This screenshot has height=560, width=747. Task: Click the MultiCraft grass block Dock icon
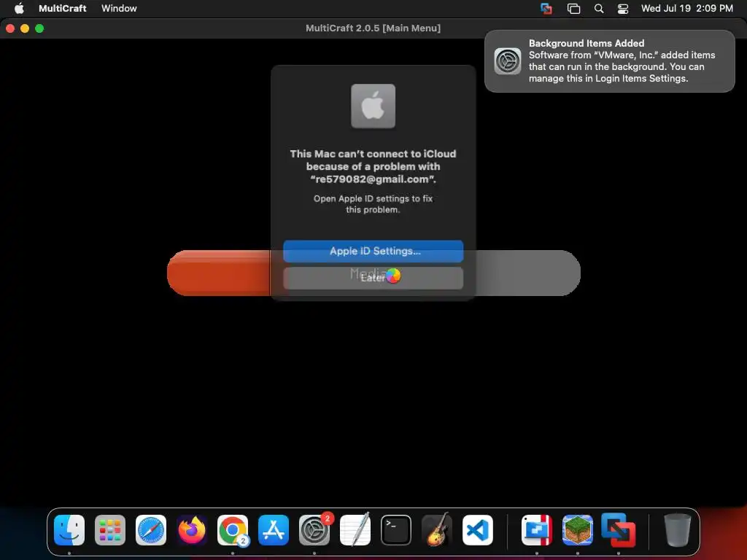click(x=578, y=530)
